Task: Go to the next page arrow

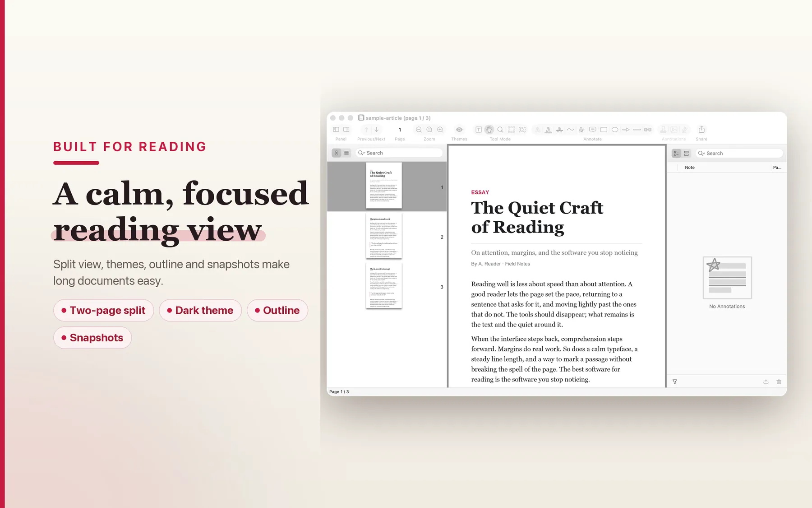Action: coord(377,130)
